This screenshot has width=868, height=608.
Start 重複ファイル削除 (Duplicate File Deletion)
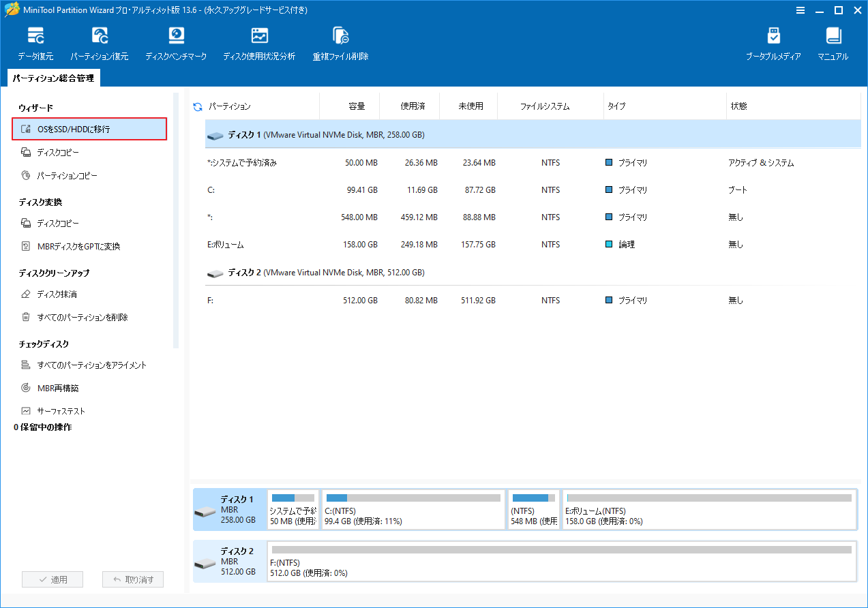(340, 42)
